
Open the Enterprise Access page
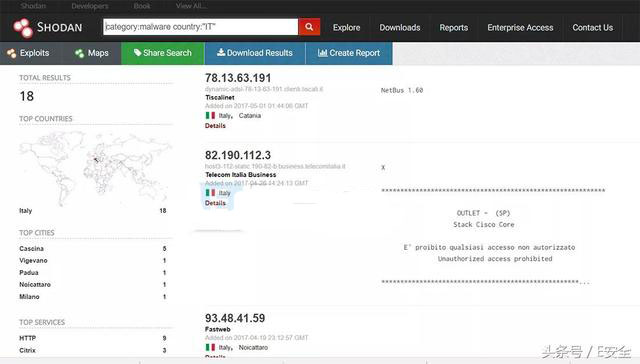(x=520, y=28)
